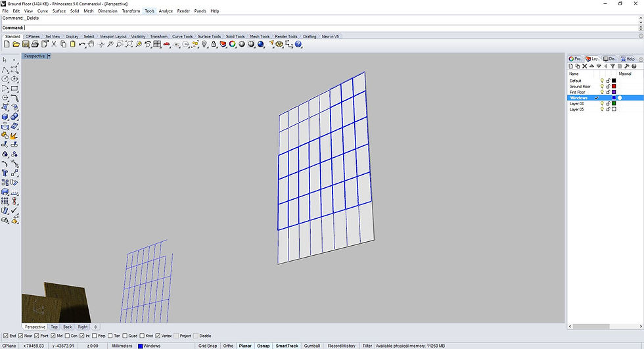Open the Perspective viewport title dropdown arrow
The width and height of the screenshot is (644, 349).
click(49, 56)
